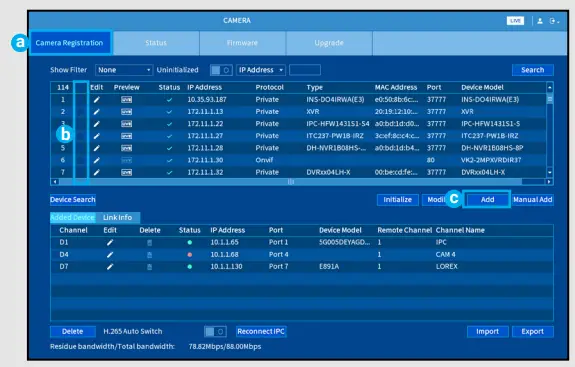The height and width of the screenshot is (367, 575).
Task: Open the Firmware tab
Action: 242,43
